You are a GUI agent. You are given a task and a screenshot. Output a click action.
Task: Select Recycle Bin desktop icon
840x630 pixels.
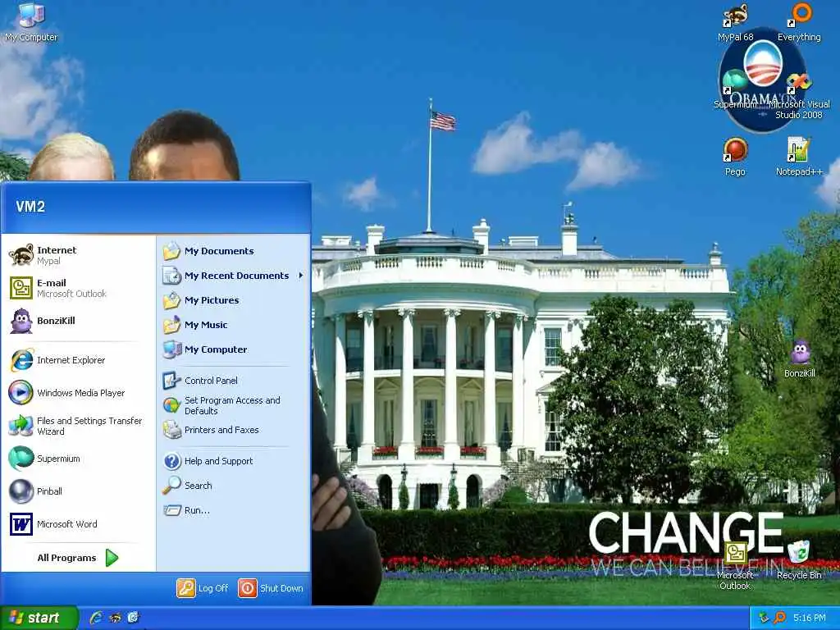799,559
